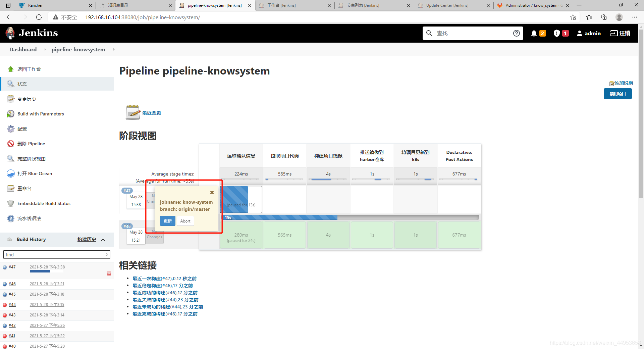
Task: Open the 构建历史 trend link
Action: click(x=87, y=240)
